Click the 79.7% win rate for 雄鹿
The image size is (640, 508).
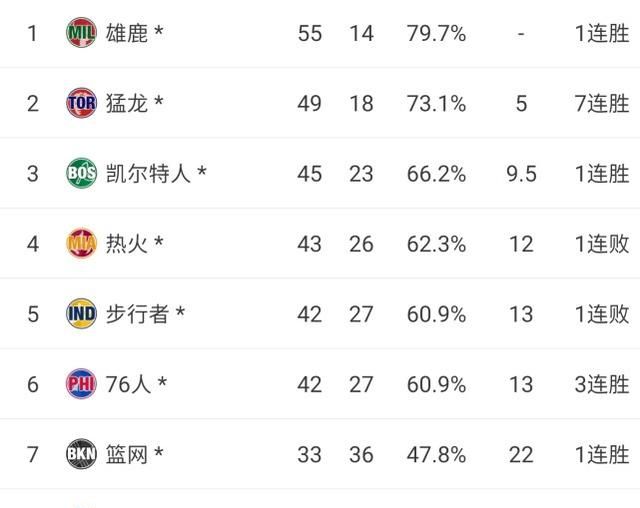point(436,33)
